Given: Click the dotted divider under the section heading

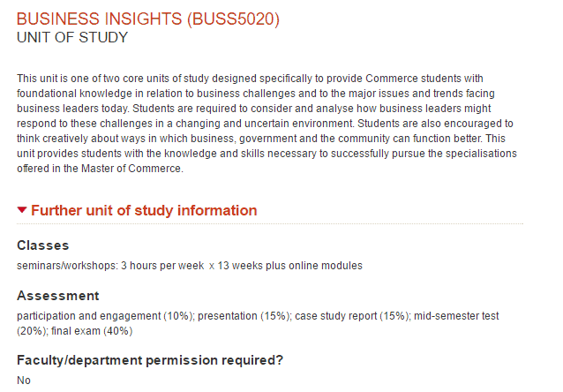Looking at the screenshot, I should tap(270, 223).
